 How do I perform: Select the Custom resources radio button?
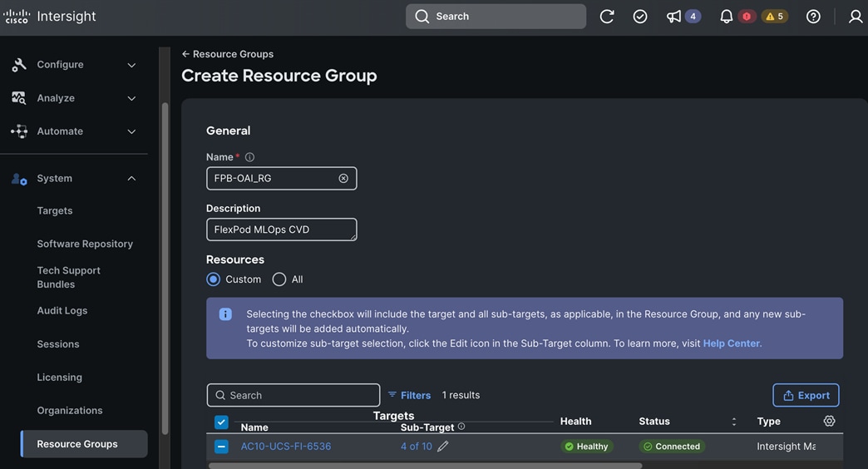click(213, 279)
